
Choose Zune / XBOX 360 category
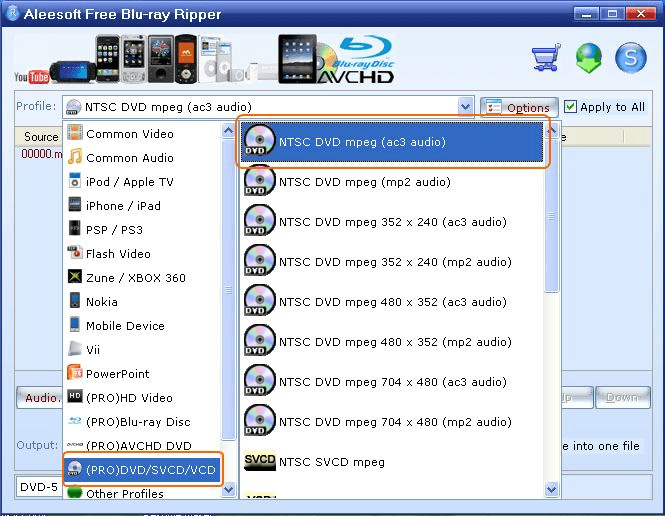[142, 277]
